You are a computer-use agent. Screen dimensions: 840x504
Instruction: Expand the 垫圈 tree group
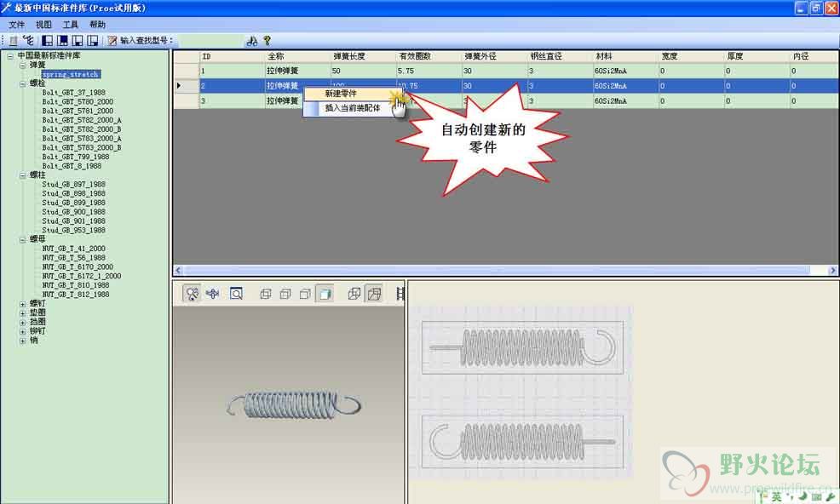(22, 312)
